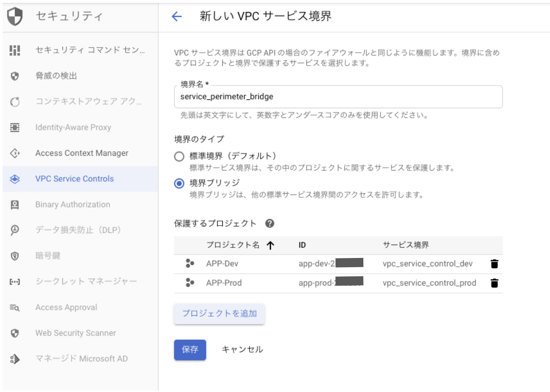The width and height of the screenshot is (550, 392).
Task: Click the APP-Dev project name cell
Action: pyautogui.click(x=222, y=264)
